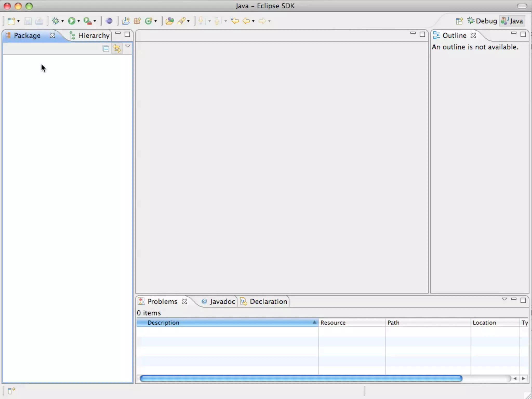Click the scrollbar right arrow in Problems
The image size is (532, 399).
523,378
